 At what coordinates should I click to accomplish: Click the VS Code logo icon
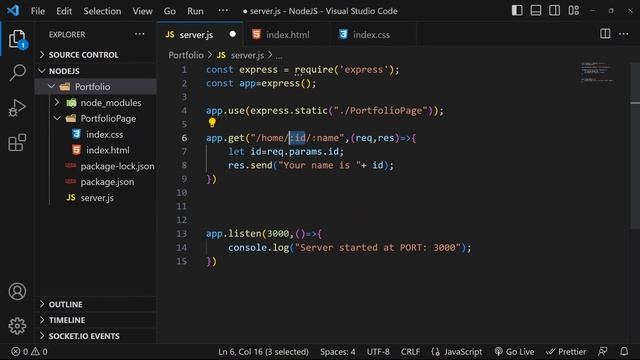(13, 11)
